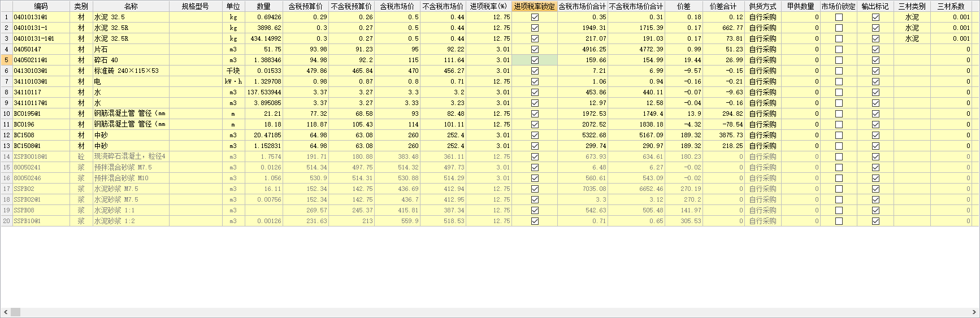This screenshot has width=980, height=318.
Task: Select 三材类别 水泥 cell for row 04010131-1@1
Action: [x=912, y=38]
